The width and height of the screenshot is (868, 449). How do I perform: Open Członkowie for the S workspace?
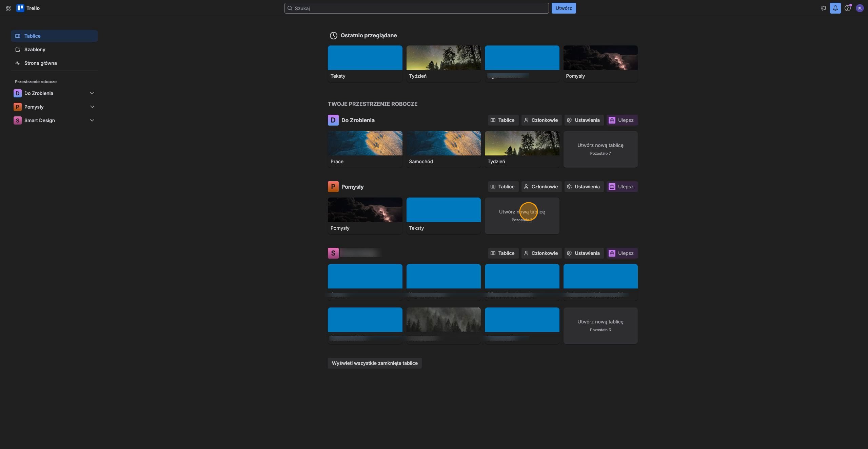tap(541, 253)
